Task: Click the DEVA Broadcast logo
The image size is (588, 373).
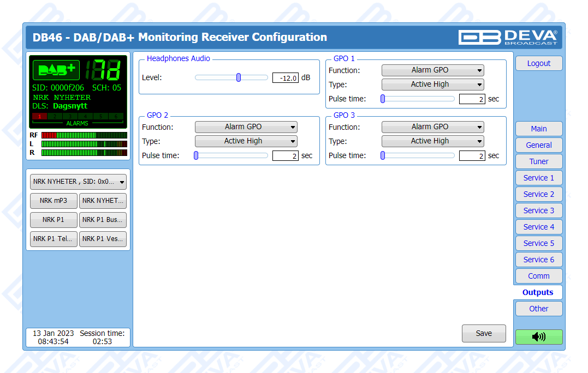Action: click(508, 37)
